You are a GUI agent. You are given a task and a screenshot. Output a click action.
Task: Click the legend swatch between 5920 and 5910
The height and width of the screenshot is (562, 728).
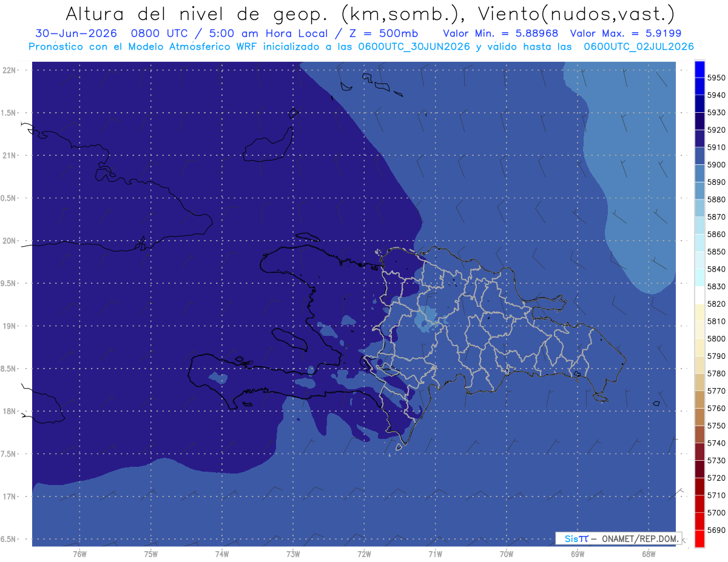coord(699,139)
